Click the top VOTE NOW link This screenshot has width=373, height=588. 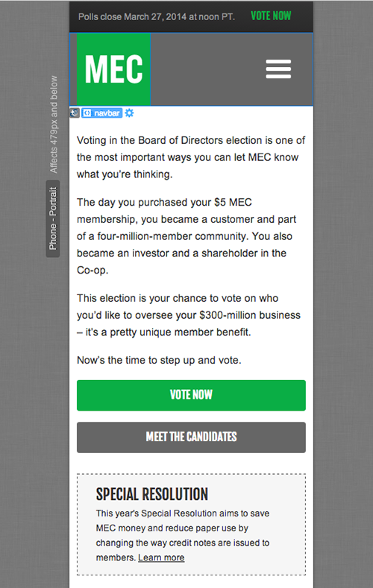(x=271, y=16)
